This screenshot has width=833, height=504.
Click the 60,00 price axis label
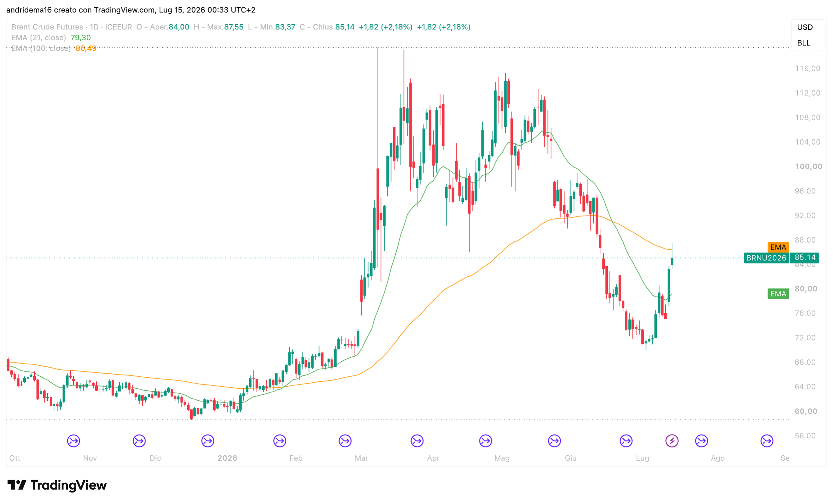(806, 411)
